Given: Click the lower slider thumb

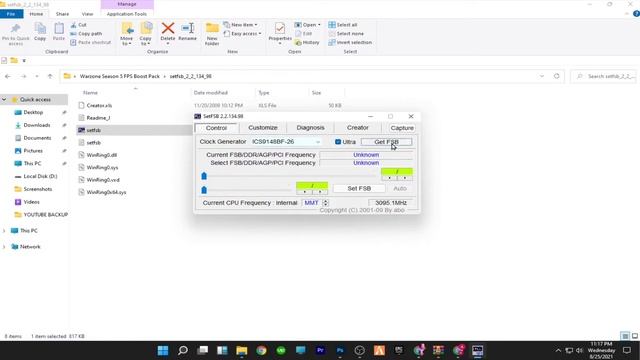Looking at the screenshot, I should point(204,190).
